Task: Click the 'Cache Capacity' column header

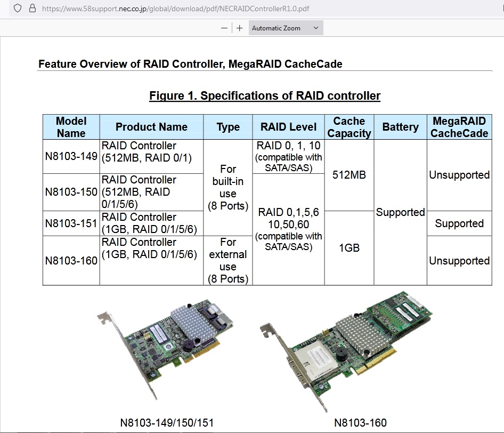Action: 349,127
